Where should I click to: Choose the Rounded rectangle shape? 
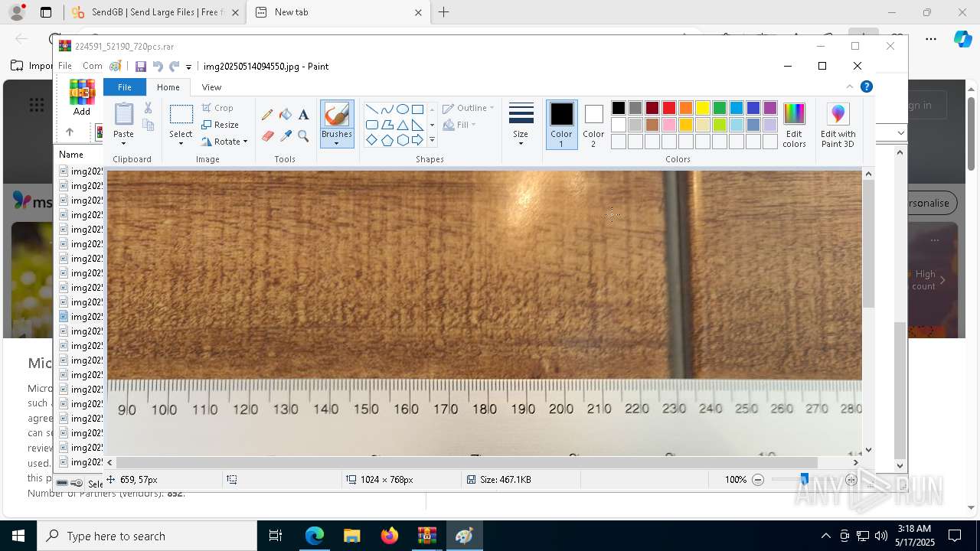371,125
